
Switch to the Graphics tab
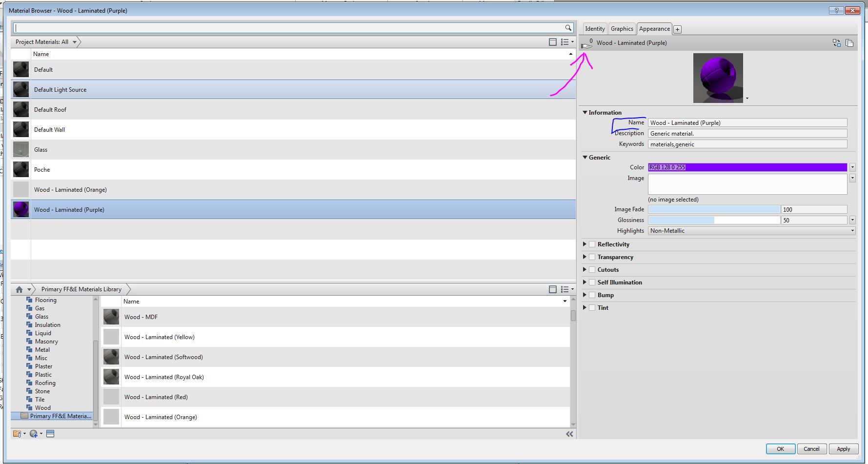coord(622,29)
